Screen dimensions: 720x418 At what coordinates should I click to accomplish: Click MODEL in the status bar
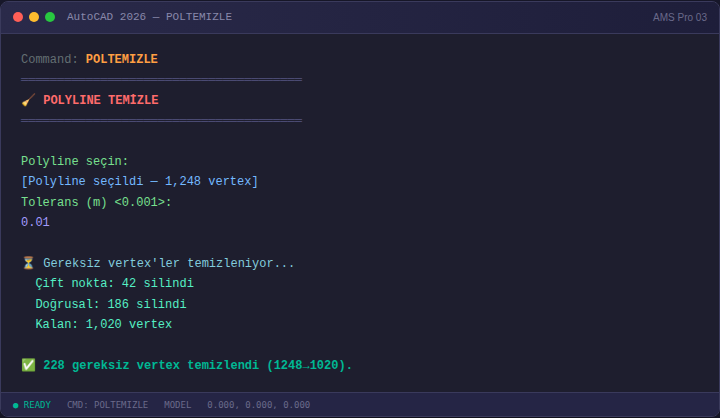coord(177,405)
